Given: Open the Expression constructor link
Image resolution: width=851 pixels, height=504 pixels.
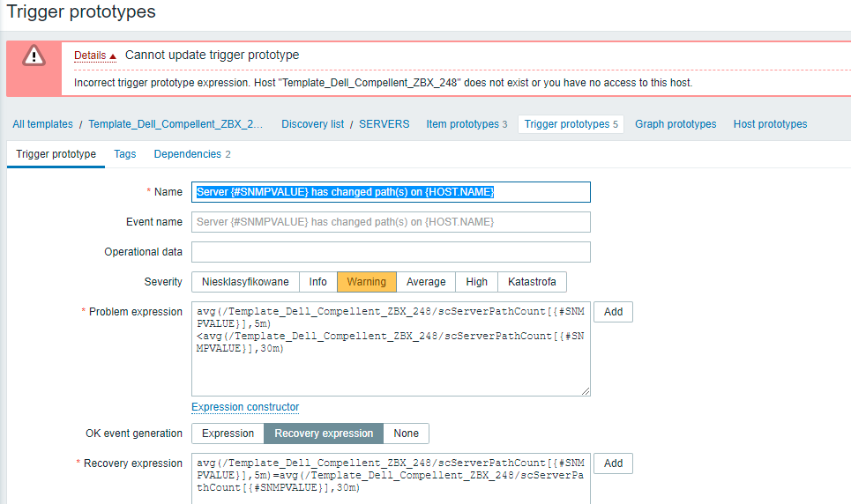Looking at the screenshot, I should 245,407.
